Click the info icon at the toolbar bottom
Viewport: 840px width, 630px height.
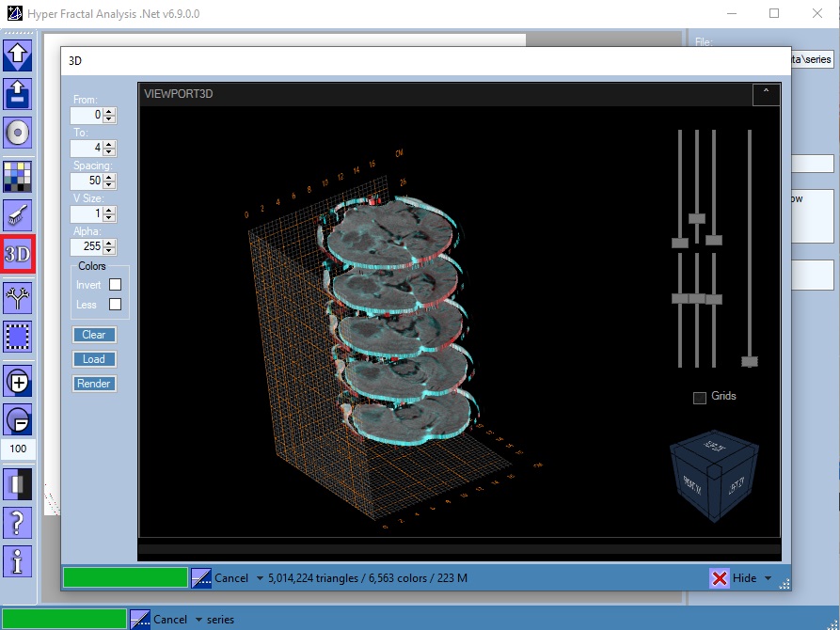point(17,561)
